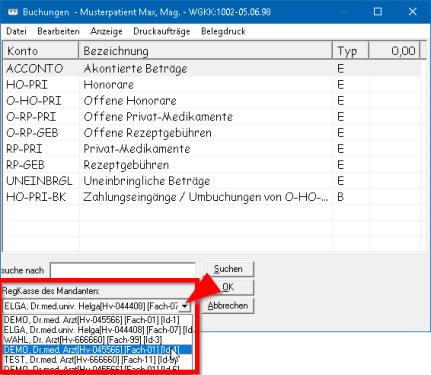Open the Druckaufträge menu
Image resolution: width=431 pixels, height=375 pixels.
click(x=162, y=31)
